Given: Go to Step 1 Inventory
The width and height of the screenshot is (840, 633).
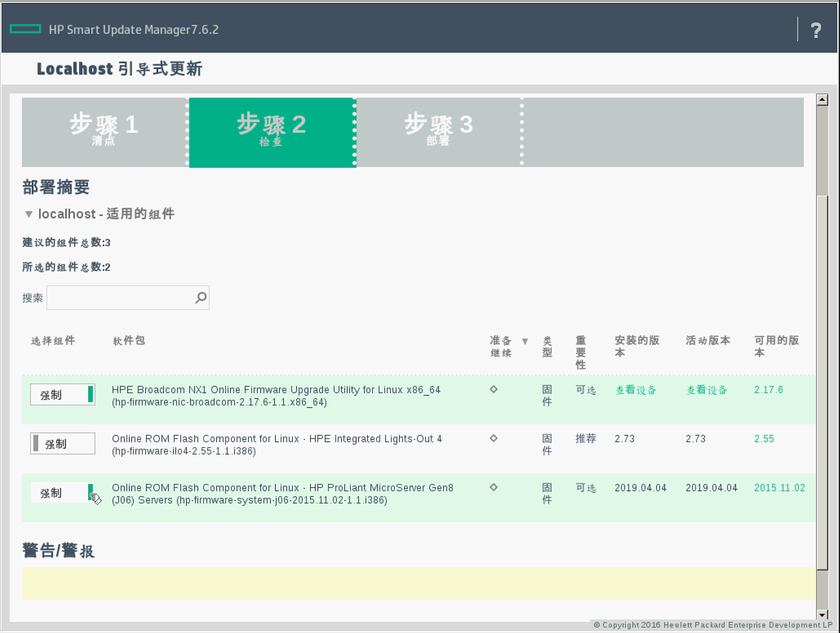Looking at the screenshot, I should click(x=104, y=132).
